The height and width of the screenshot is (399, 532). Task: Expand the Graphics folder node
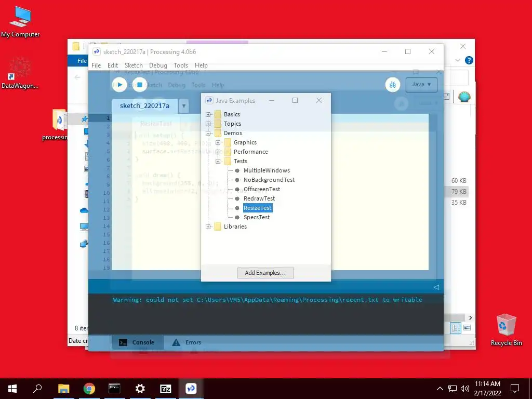point(218,142)
